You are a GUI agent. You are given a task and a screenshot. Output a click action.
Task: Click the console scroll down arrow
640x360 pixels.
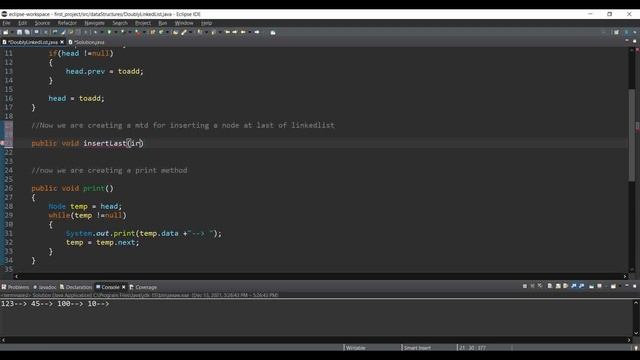coord(636,333)
